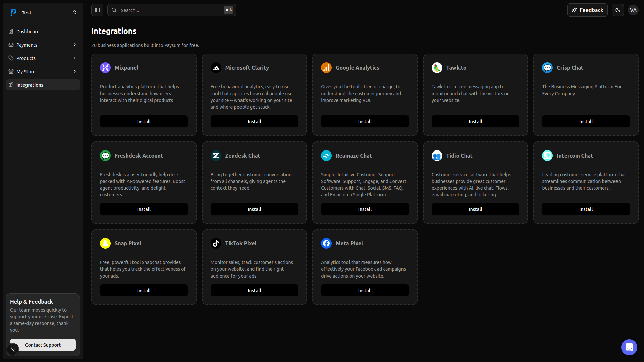Click the VA user avatar
The width and height of the screenshot is (644, 362).
(633, 10)
